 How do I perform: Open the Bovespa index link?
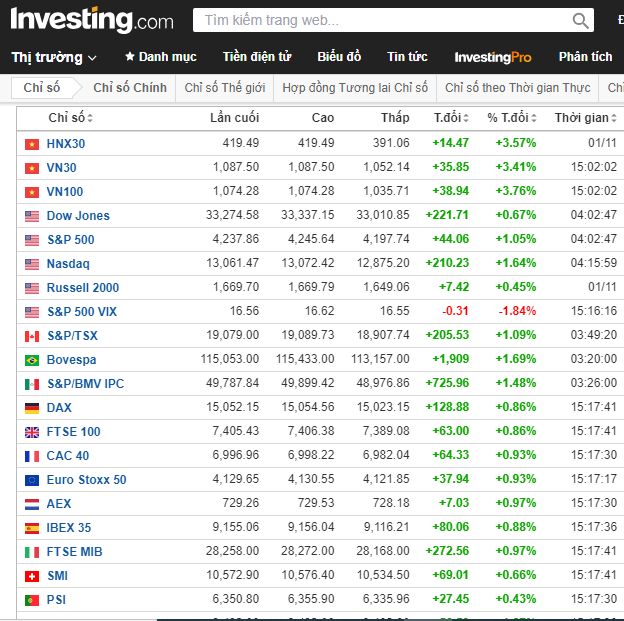[71, 360]
